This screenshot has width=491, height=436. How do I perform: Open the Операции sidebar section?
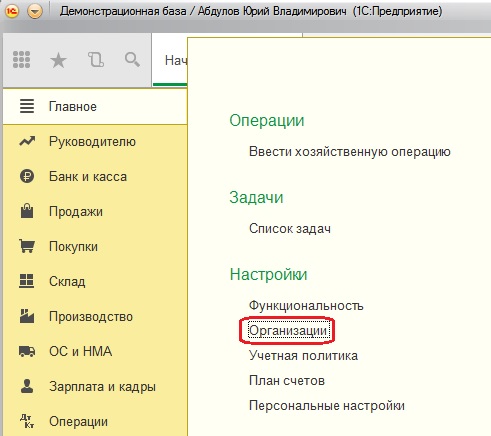coord(95,421)
